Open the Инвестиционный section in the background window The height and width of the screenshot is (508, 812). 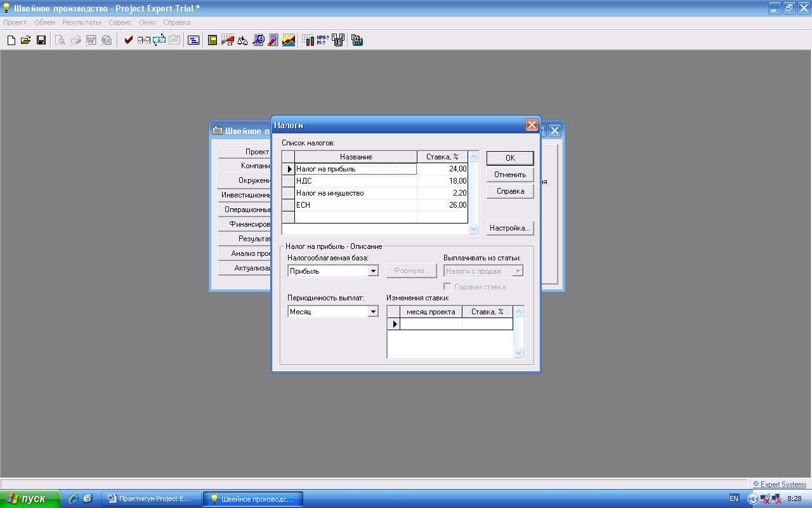[244, 195]
